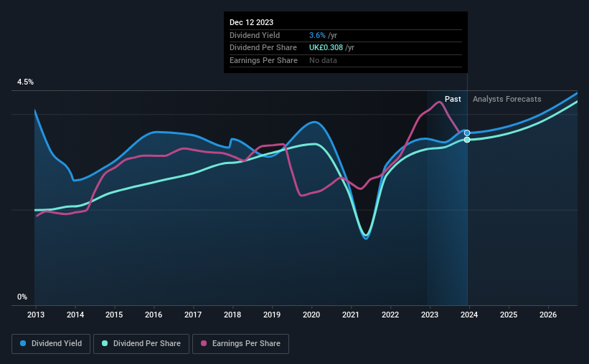Click the 2018 x-axis label

point(232,315)
